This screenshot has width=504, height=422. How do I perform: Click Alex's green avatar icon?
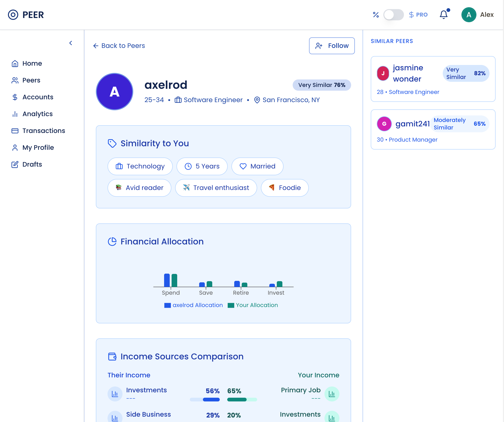[468, 15]
